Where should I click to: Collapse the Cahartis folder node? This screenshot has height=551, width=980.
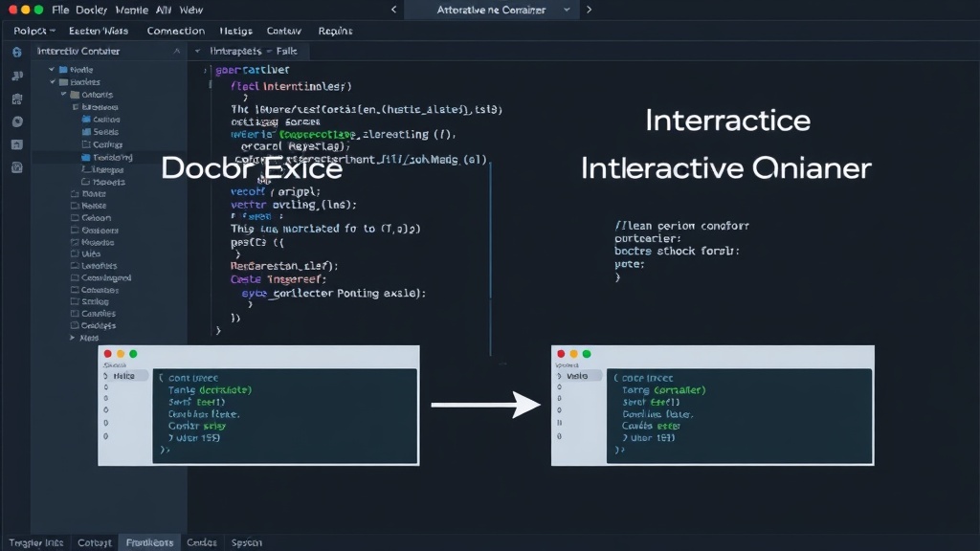point(64,95)
